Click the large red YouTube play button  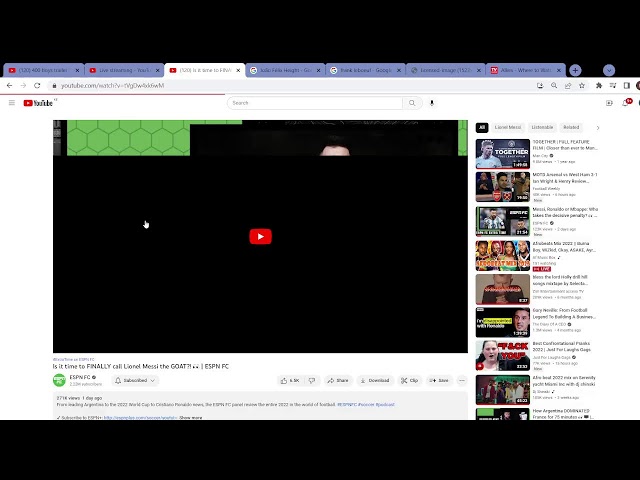pos(260,236)
